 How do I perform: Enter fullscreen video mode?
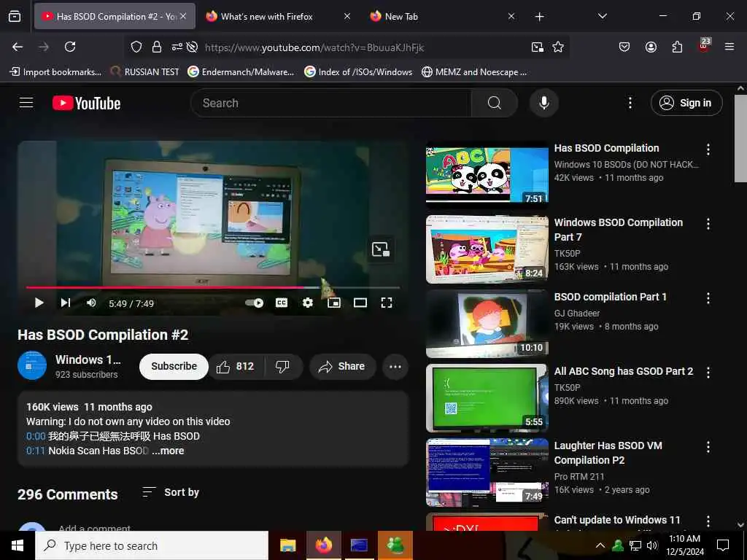[x=387, y=303]
